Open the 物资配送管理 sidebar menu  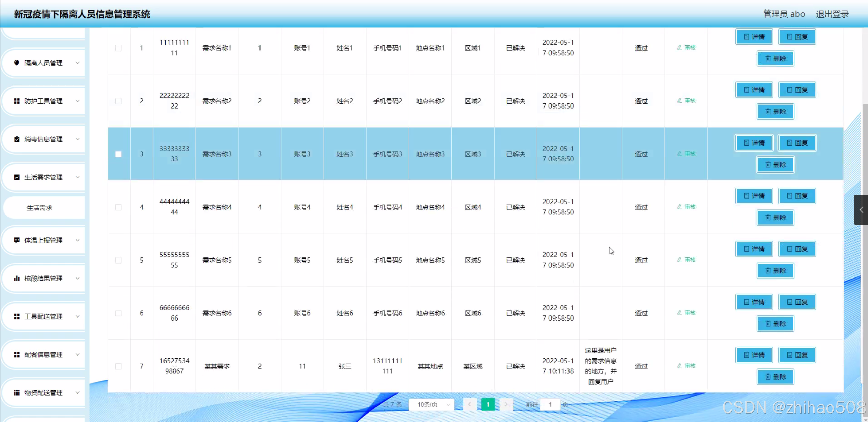point(43,392)
